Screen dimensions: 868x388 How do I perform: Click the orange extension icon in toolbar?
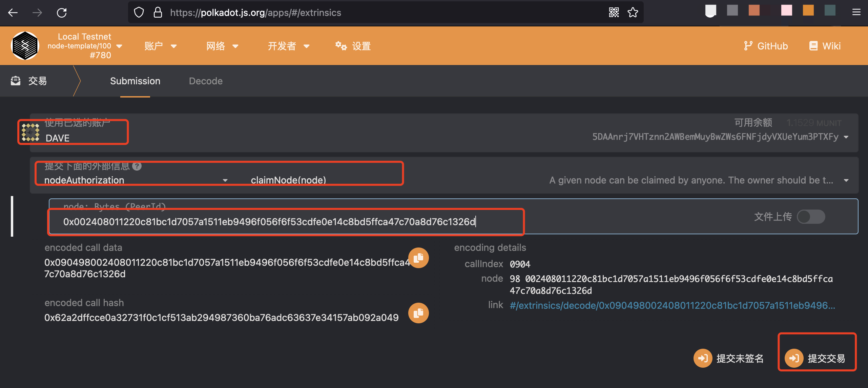pyautogui.click(x=808, y=10)
